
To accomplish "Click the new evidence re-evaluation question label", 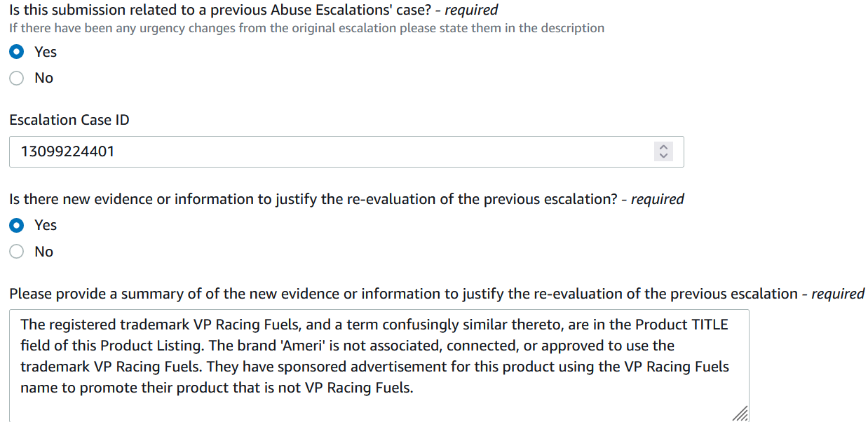I will click(x=346, y=199).
